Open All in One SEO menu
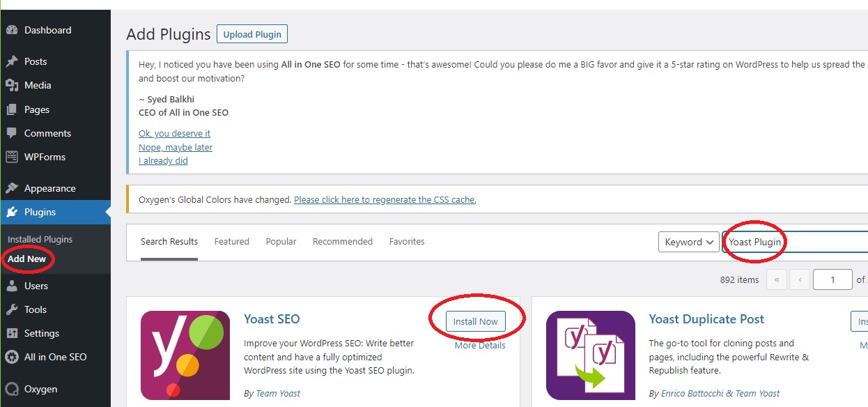The width and height of the screenshot is (868, 407). pyautogui.click(x=55, y=357)
